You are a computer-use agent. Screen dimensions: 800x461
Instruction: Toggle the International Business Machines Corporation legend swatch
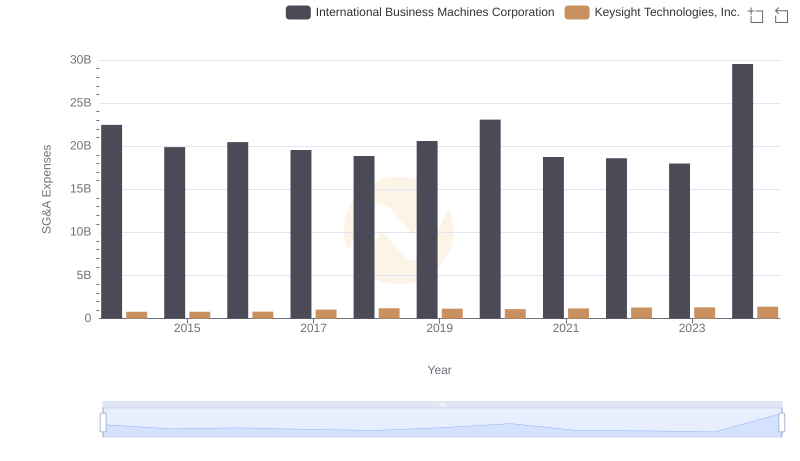point(298,13)
